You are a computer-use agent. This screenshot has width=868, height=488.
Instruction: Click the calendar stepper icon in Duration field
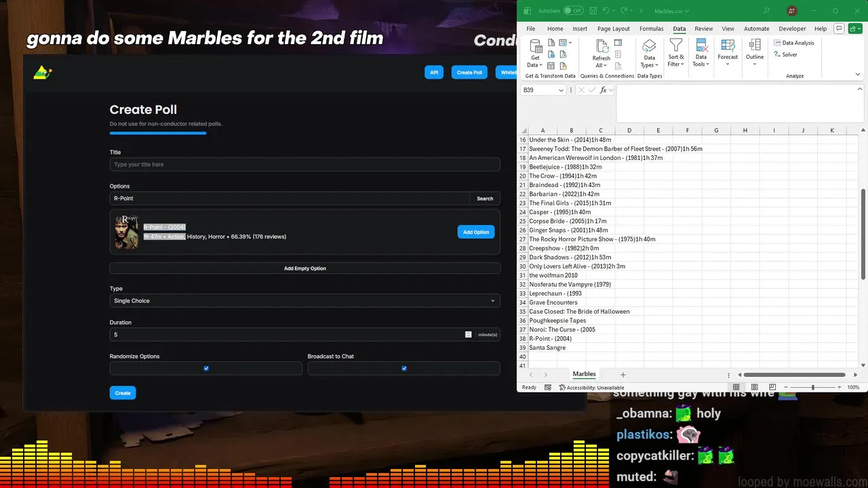[x=468, y=334]
